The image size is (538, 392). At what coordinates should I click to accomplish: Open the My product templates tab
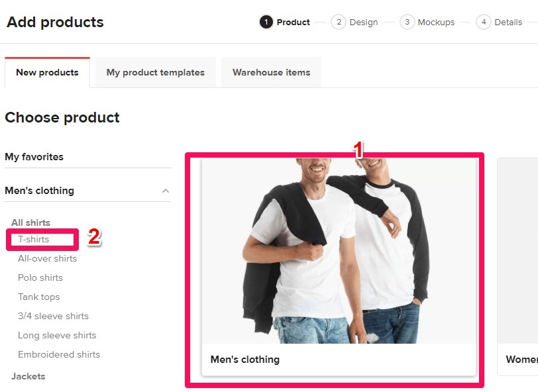click(156, 73)
